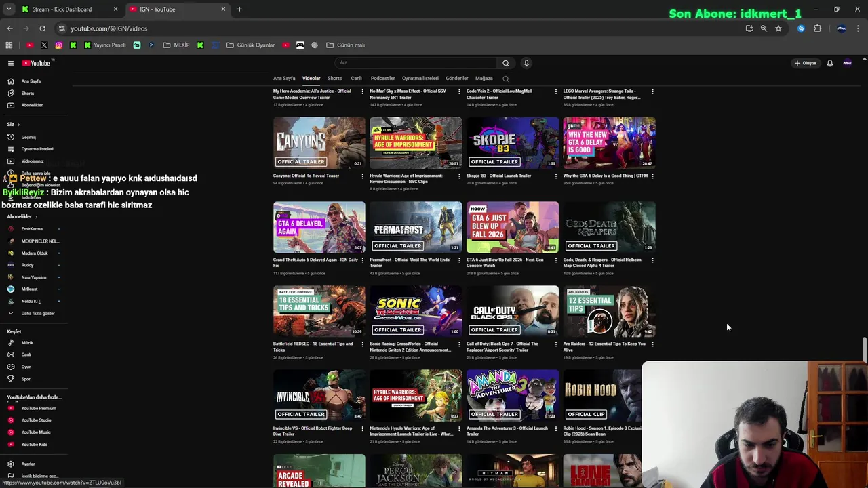
Task: Go back in browser history
Action: click(9, 28)
